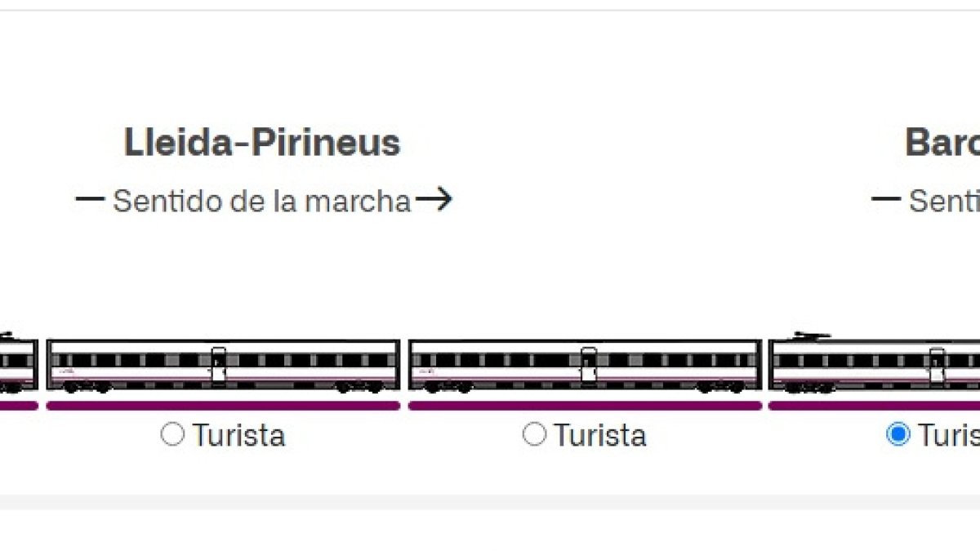The width and height of the screenshot is (980, 551).
Task: Click the Sentido de la marcha text
Action: 261,201
